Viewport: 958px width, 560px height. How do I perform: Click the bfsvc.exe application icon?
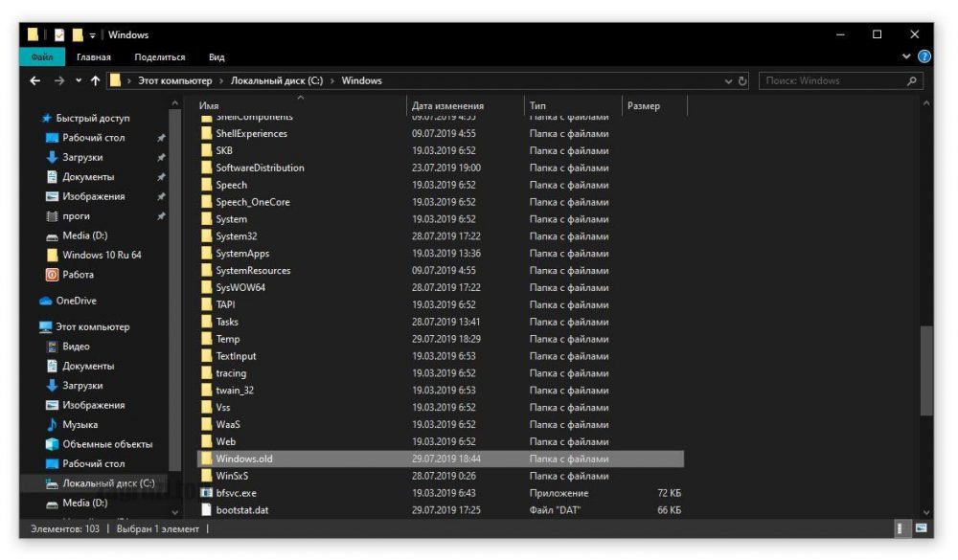coord(206,493)
